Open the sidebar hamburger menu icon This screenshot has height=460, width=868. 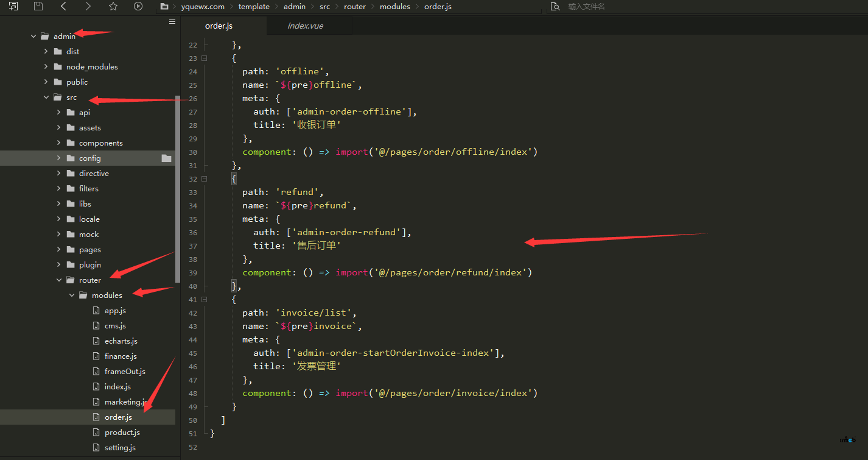pyautogui.click(x=172, y=22)
